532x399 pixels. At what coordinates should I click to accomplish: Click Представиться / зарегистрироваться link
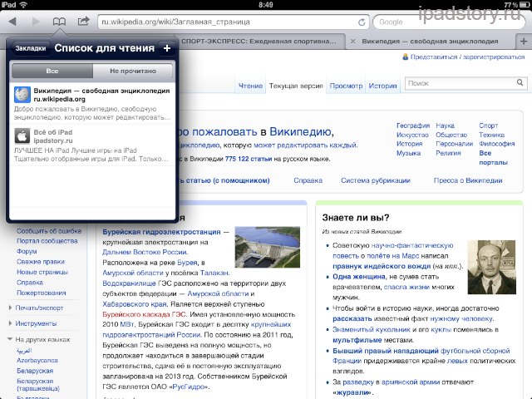click(x=467, y=57)
